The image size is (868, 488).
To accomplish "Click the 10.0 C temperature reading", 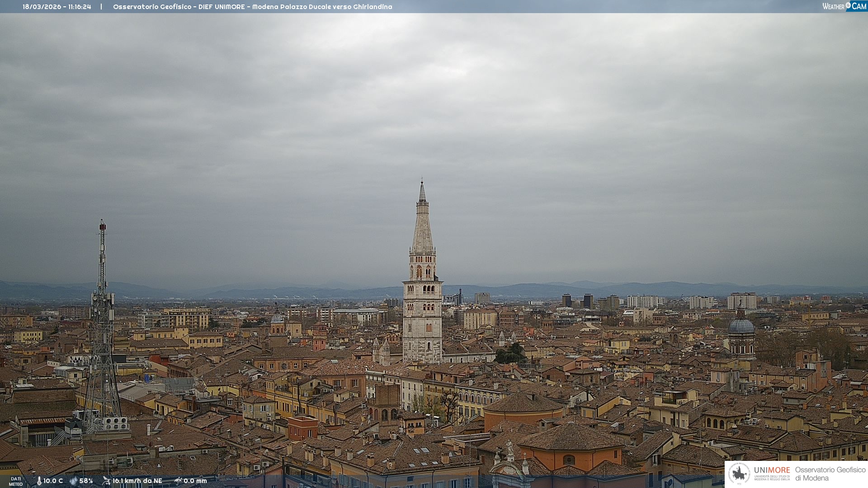I will [x=53, y=481].
